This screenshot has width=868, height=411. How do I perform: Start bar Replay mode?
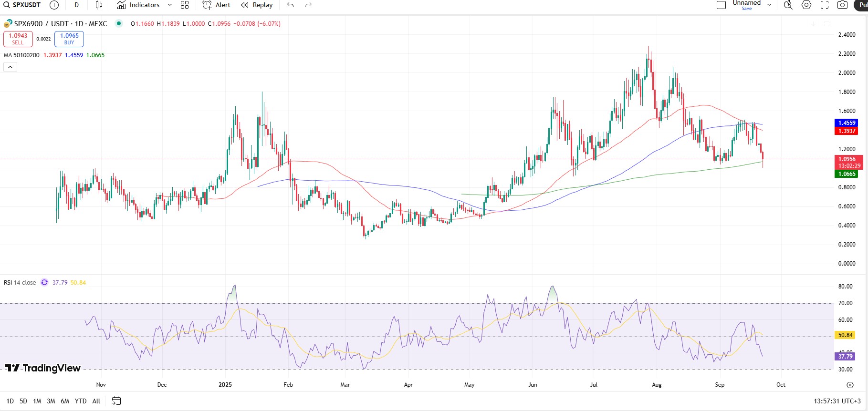[x=257, y=5]
